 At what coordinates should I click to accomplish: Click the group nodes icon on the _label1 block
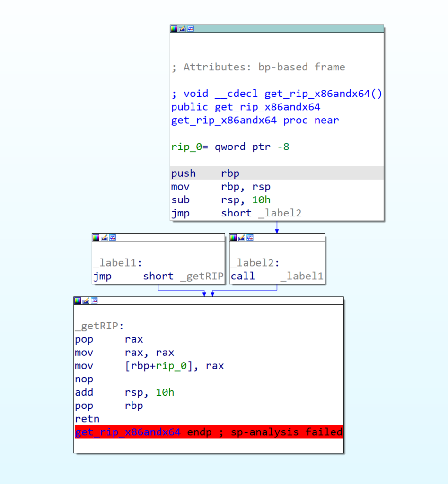coord(112,238)
